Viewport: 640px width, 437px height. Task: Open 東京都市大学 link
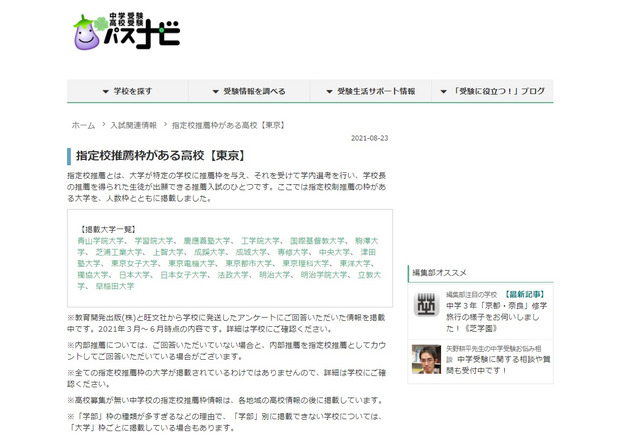249,264
